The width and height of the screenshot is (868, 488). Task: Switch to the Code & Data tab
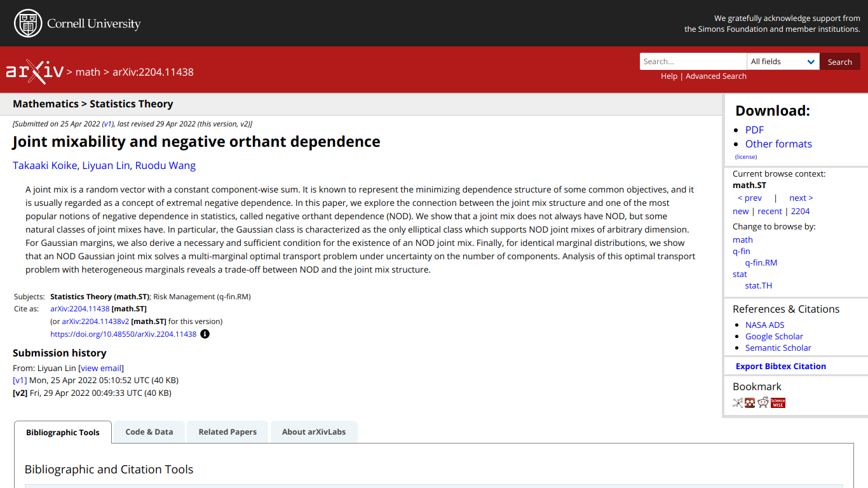(x=149, y=431)
